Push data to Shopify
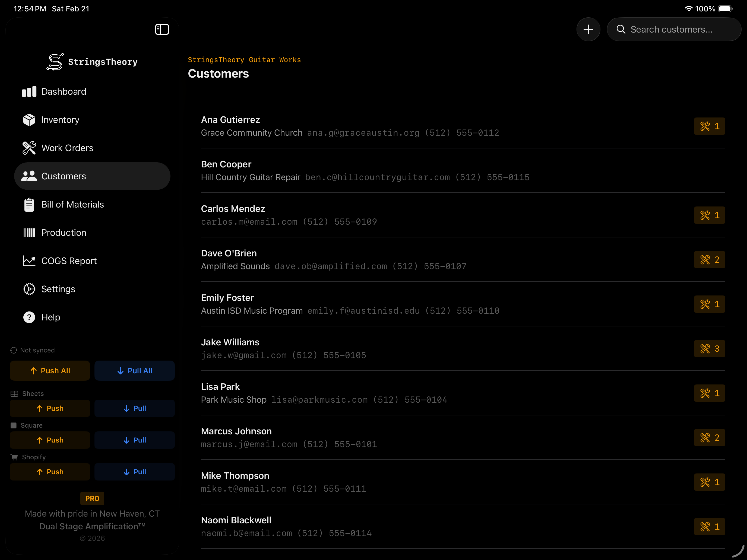The height and width of the screenshot is (560, 747). point(50,472)
